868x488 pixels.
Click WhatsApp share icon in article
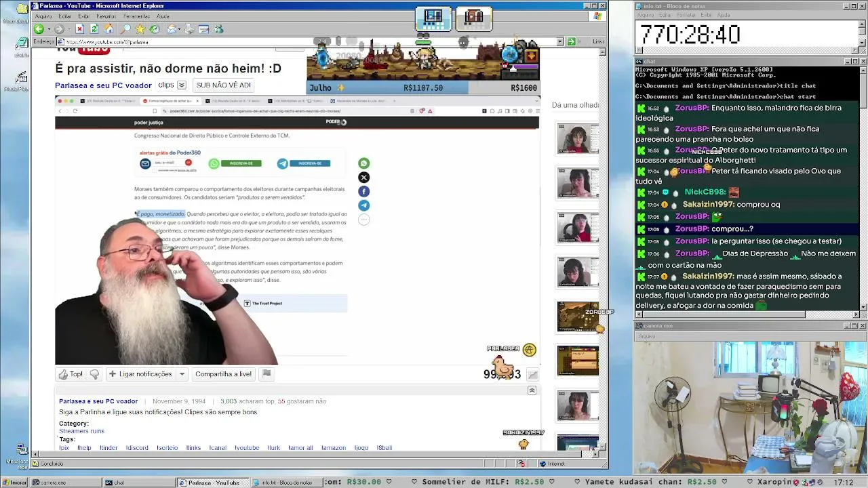pyautogui.click(x=363, y=163)
